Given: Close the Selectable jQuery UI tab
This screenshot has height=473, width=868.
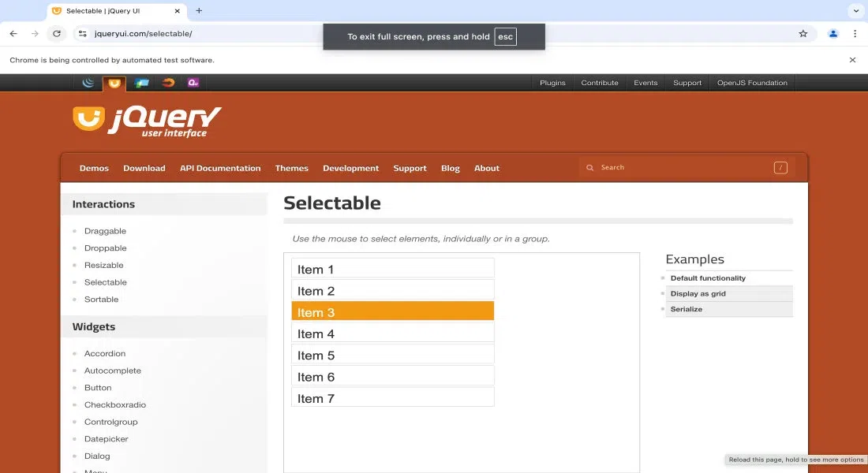Looking at the screenshot, I should coord(177,10).
